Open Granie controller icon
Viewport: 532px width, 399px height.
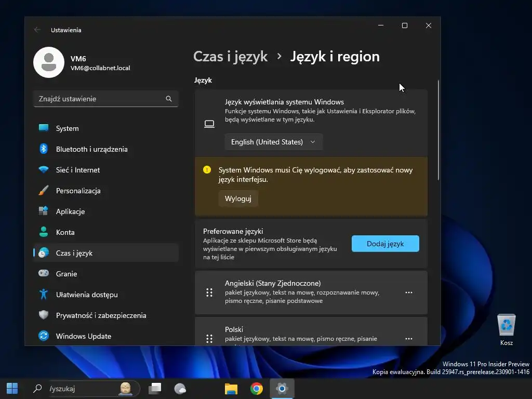click(44, 273)
